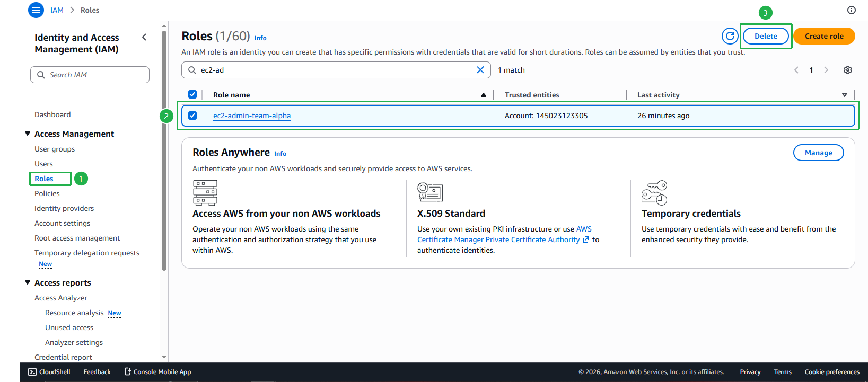868x382 pixels.
Task: Click the X.509 certificate icon
Action: pyautogui.click(x=430, y=192)
